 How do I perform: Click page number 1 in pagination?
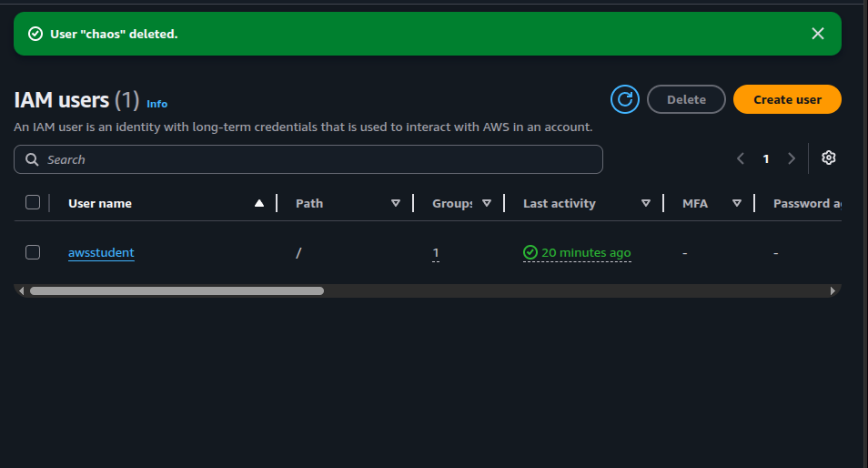766,159
